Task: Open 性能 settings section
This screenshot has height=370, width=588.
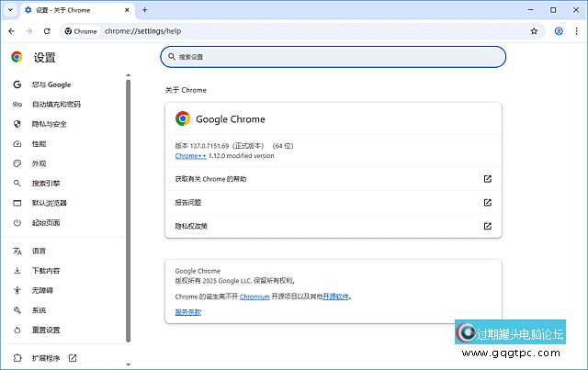Action: pyautogui.click(x=39, y=144)
